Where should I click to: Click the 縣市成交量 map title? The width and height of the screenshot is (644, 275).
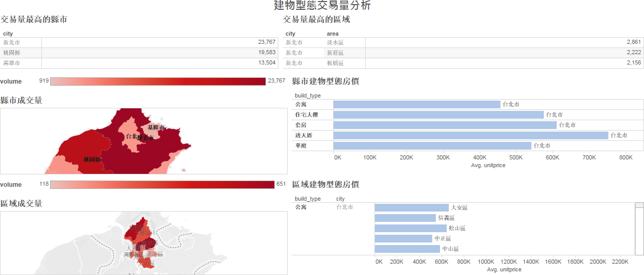[x=22, y=101]
